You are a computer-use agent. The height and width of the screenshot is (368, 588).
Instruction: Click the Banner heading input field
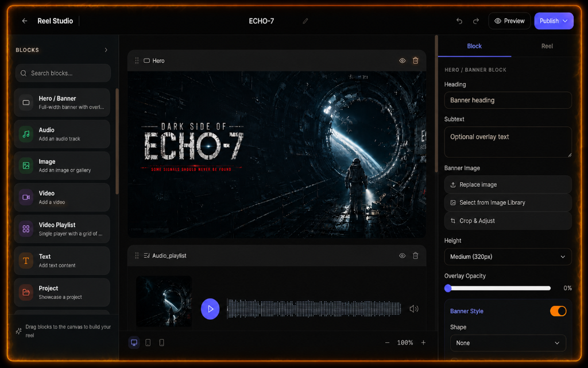pyautogui.click(x=508, y=100)
